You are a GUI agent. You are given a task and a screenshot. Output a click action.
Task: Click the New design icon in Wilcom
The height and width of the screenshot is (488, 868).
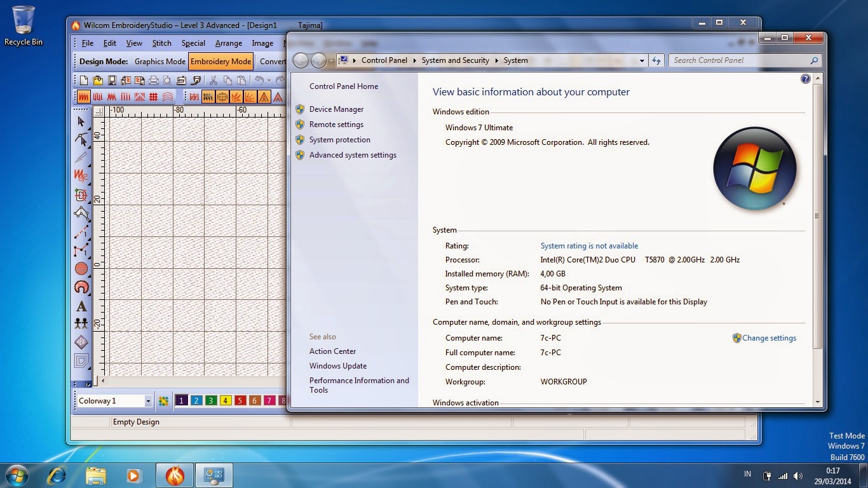(84, 80)
